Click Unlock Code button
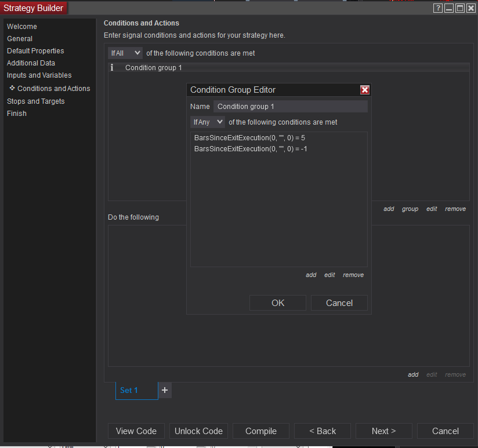This screenshot has height=448, width=478. [x=198, y=431]
